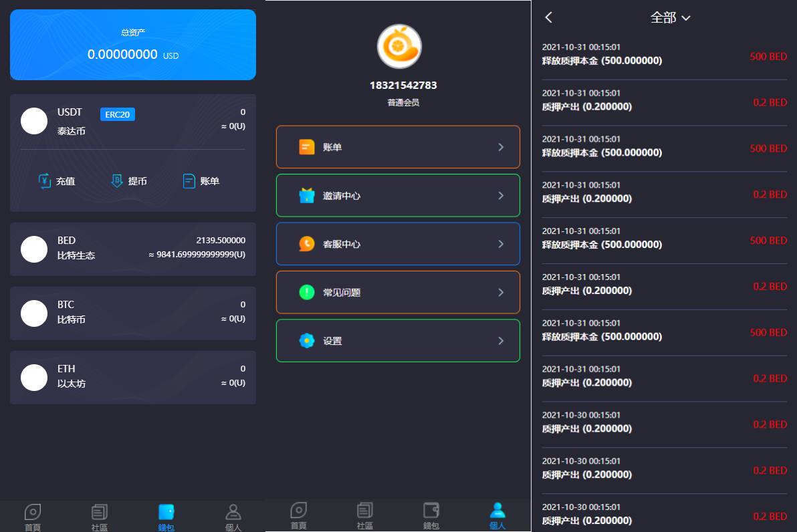Click the first 500 BED red amount
Screen dimensions: 797x532
pyautogui.click(x=768, y=56)
